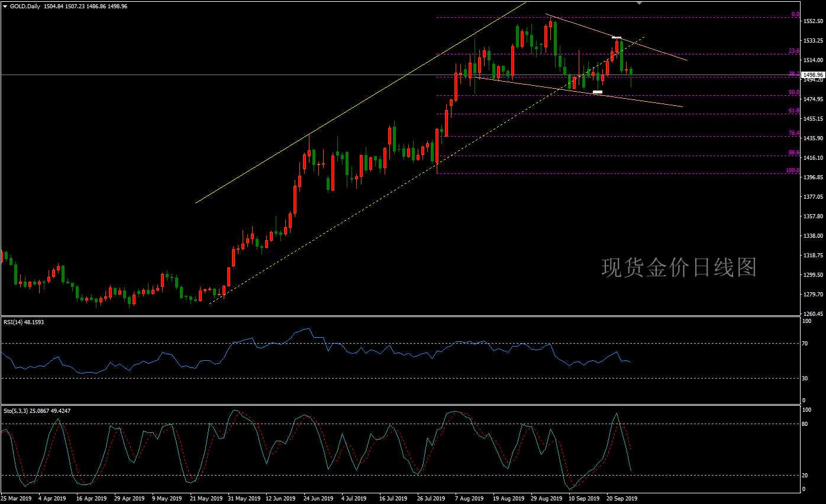
Task: Click the triangle arrow beside GOLD,Daily
Action: tap(5, 6)
